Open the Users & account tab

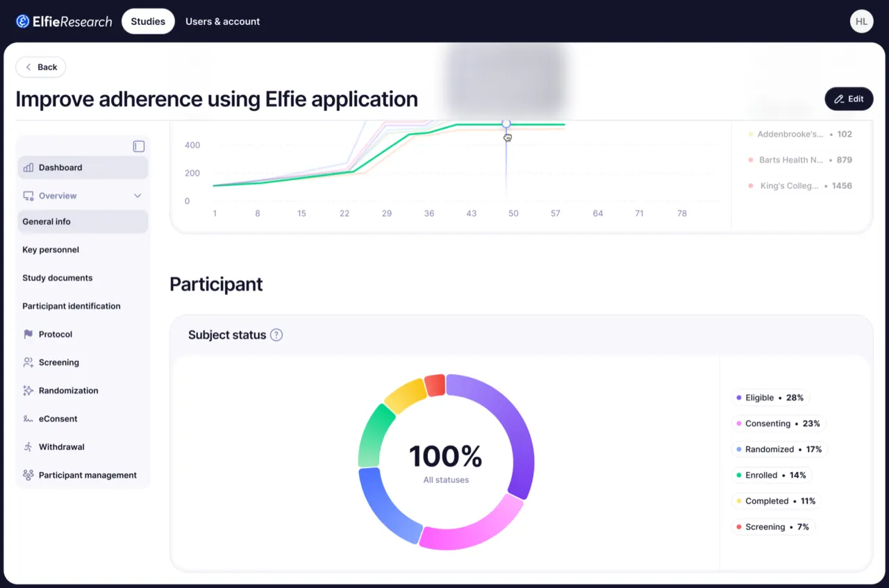coord(222,22)
